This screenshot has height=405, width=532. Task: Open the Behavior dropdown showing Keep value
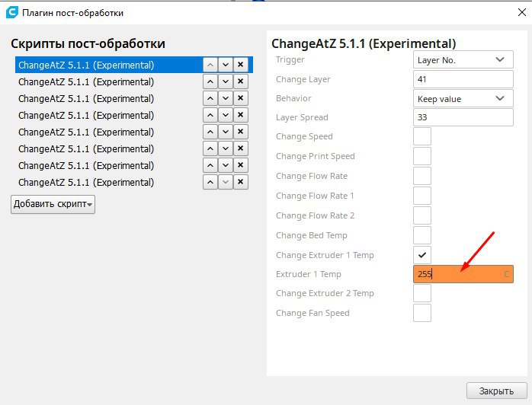[463, 99]
